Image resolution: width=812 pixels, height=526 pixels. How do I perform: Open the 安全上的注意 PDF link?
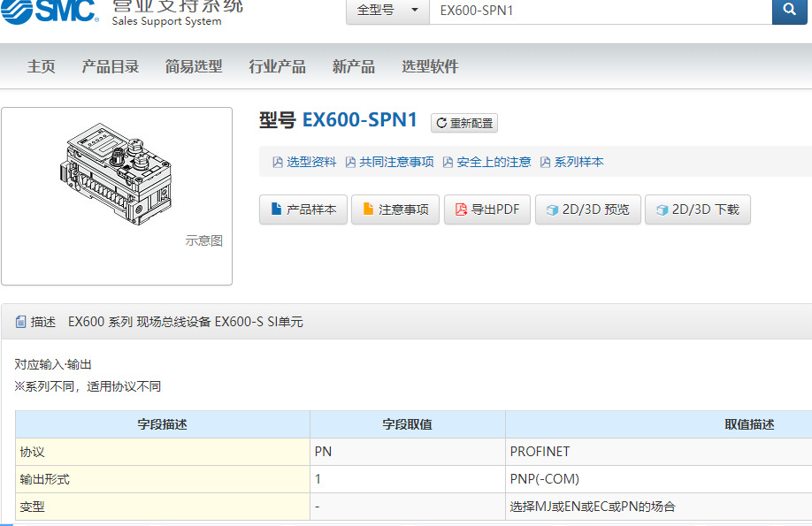coord(486,162)
